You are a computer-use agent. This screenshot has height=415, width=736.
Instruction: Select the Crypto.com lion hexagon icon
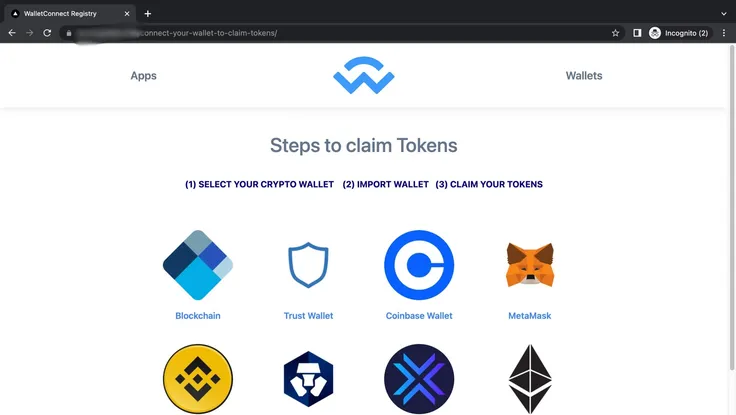tap(308, 379)
